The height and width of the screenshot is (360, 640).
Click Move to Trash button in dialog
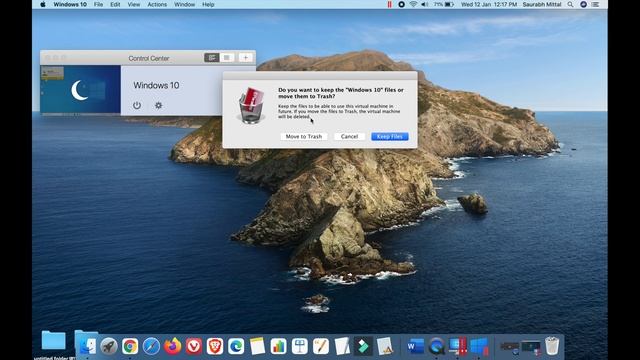click(304, 136)
